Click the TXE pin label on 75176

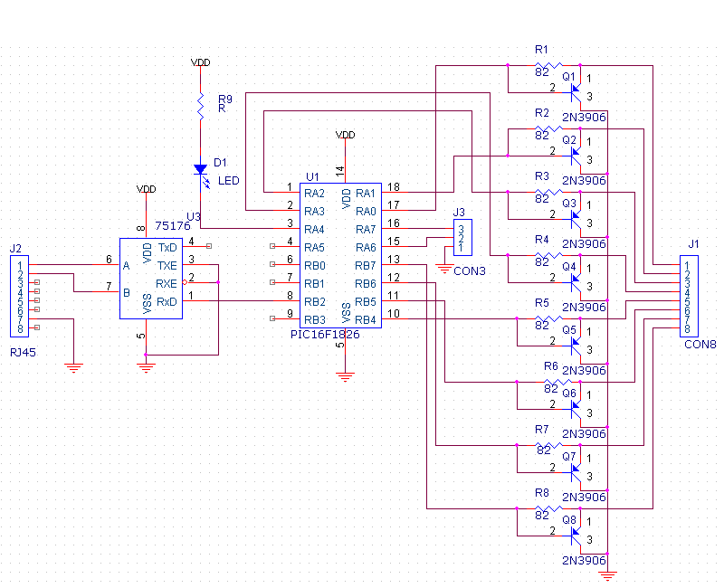click(167, 266)
